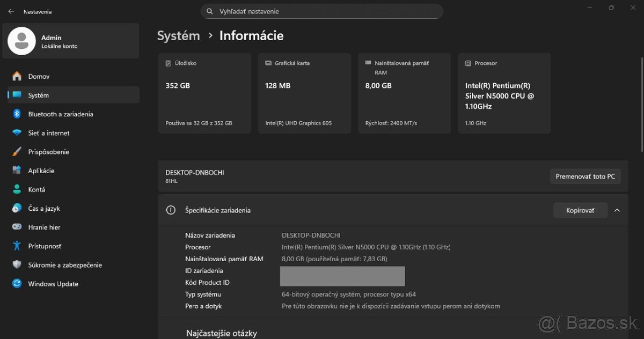The width and height of the screenshot is (644, 339).
Task: Click the Grafická karta display icon
Action: pos(268,63)
